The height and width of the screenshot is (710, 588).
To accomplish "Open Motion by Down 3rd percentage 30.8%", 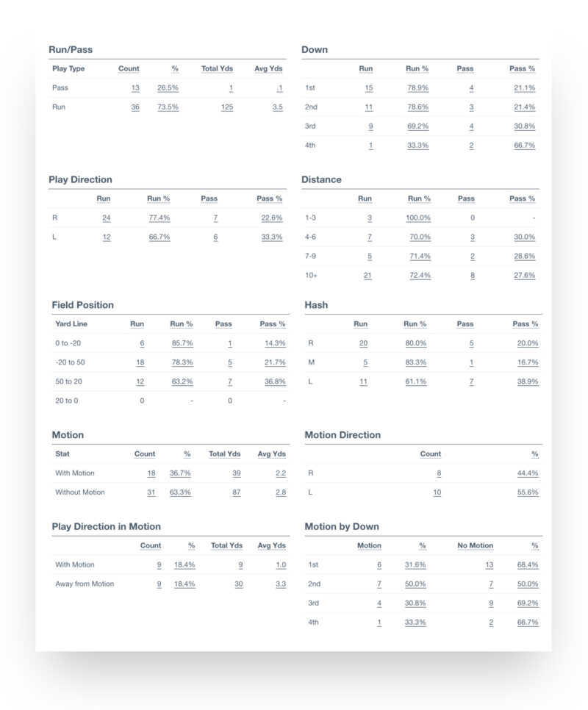I will [x=415, y=603].
